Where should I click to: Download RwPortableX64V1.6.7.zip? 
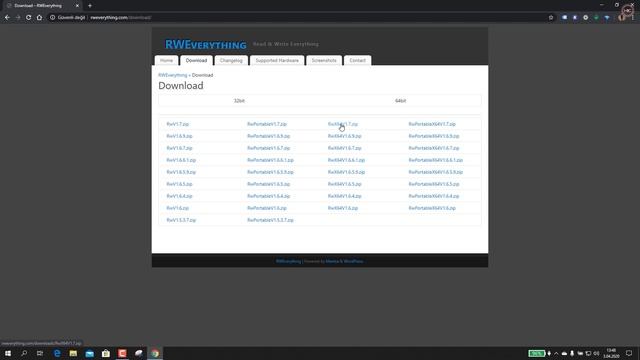tap(434, 148)
